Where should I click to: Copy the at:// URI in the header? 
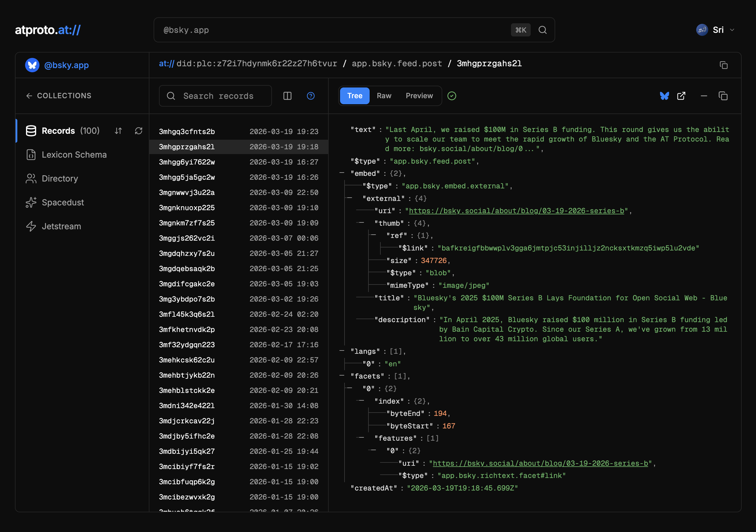pyautogui.click(x=723, y=65)
